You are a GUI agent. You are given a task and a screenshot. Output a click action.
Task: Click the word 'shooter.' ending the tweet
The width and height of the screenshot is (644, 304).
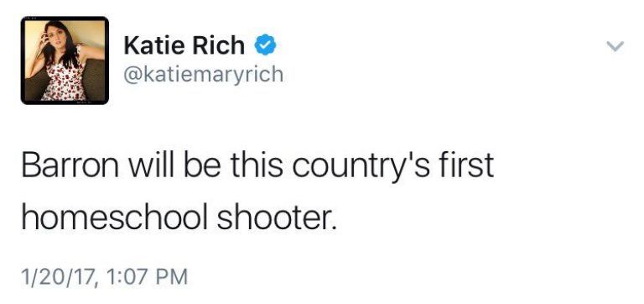(x=277, y=218)
